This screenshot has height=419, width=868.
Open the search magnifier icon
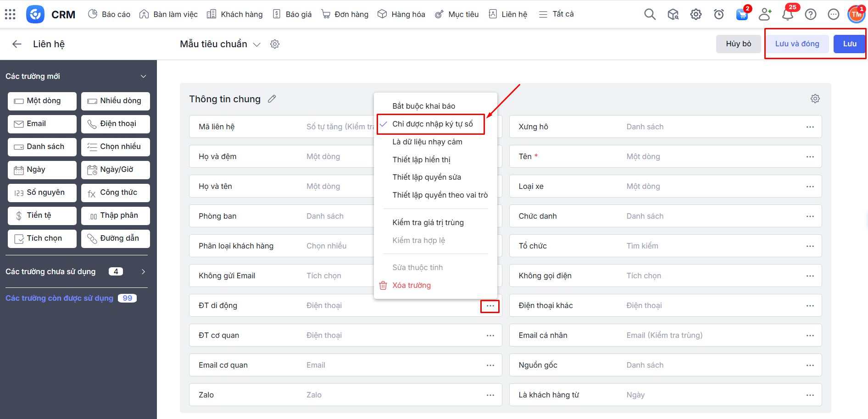pos(650,14)
